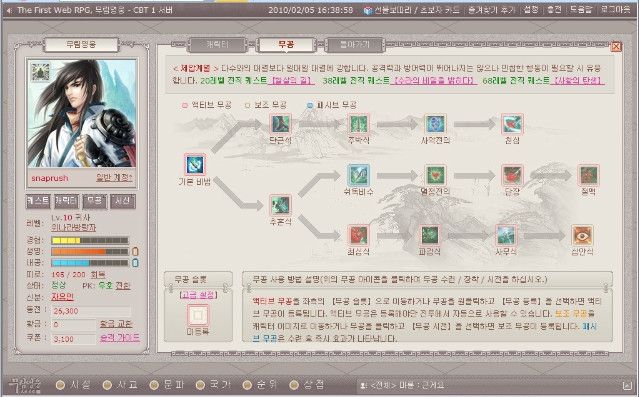
Task: Click 즐겨찾기 추가 in top bar
Action: [491, 10]
